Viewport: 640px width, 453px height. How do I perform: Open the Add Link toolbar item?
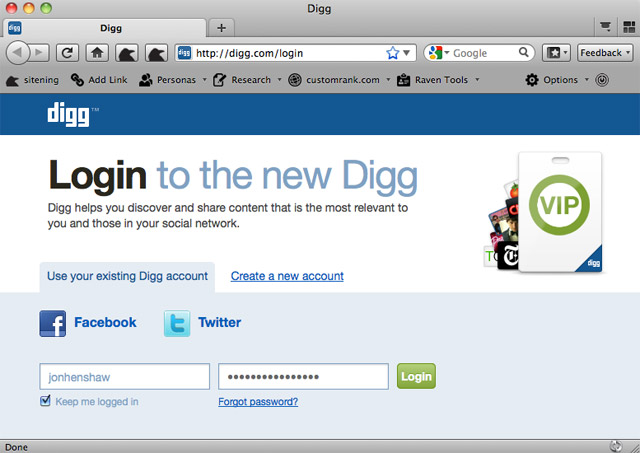[99, 80]
